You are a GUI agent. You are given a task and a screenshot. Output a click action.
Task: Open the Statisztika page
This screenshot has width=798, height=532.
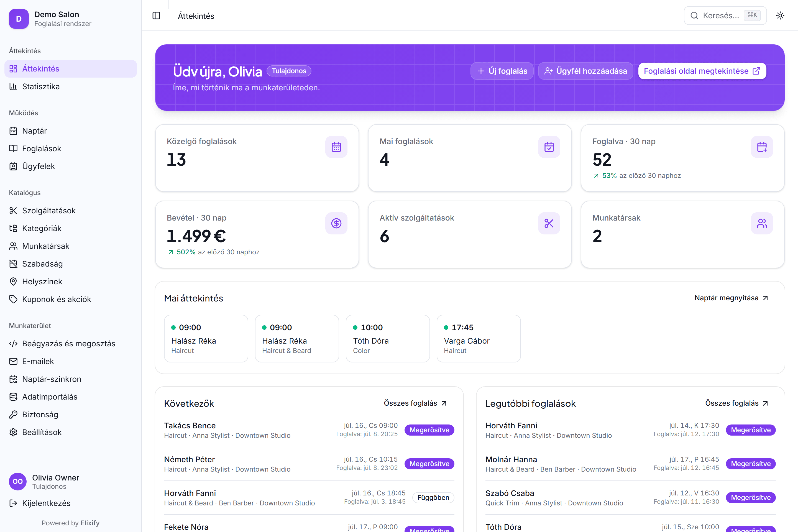coord(71,86)
